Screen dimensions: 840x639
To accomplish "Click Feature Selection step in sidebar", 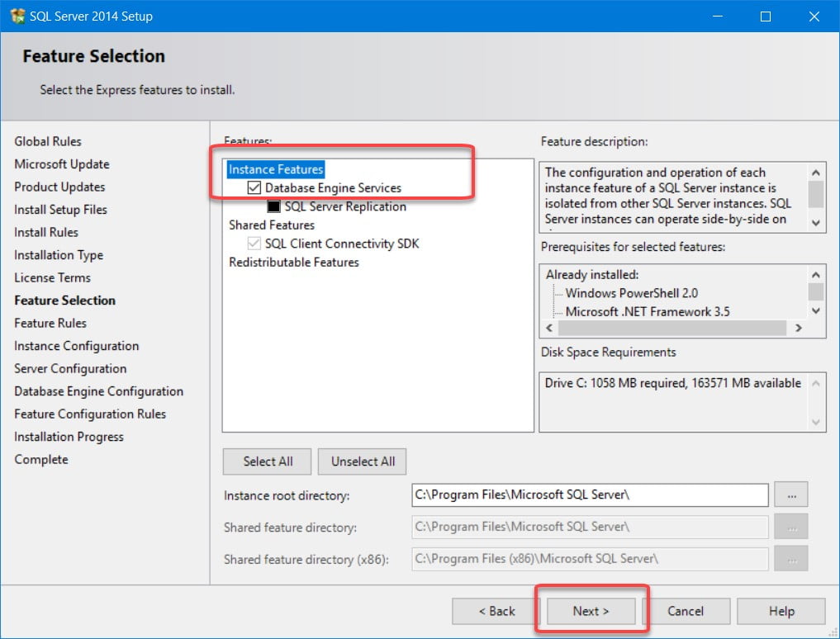I will 64,301.
